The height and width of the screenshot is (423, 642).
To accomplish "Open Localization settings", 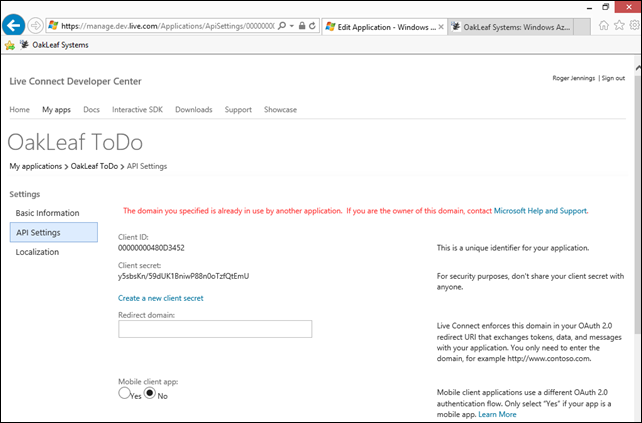I will (x=37, y=252).
